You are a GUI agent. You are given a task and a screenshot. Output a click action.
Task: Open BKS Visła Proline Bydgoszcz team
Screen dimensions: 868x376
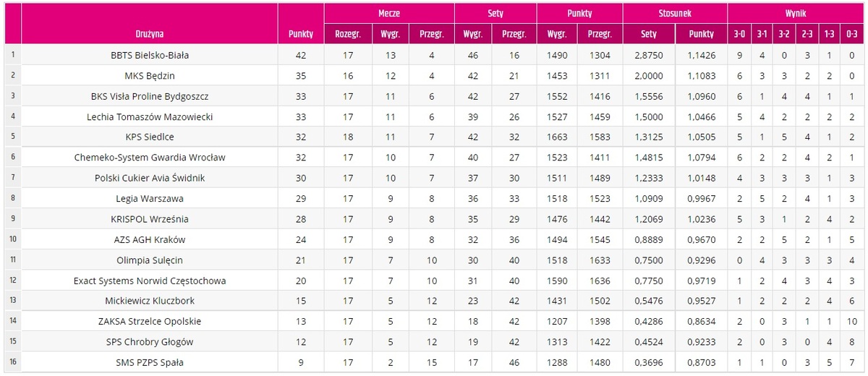click(x=150, y=95)
